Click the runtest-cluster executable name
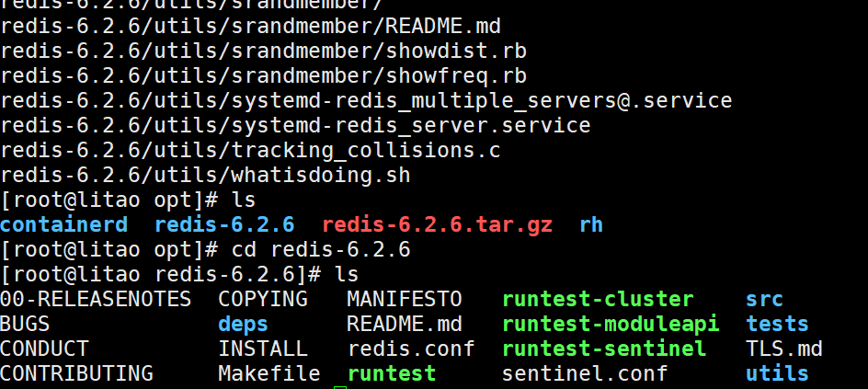868x389 pixels. (x=598, y=300)
